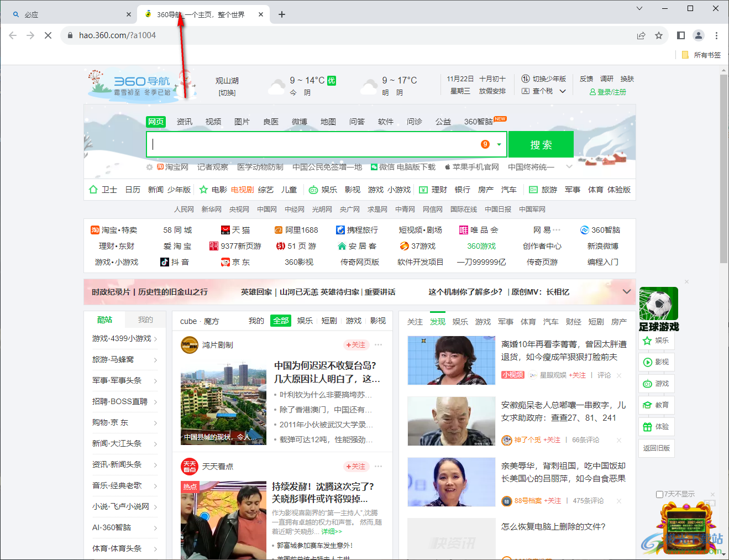Open the 电影 star icon link

click(x=203, y=190)
